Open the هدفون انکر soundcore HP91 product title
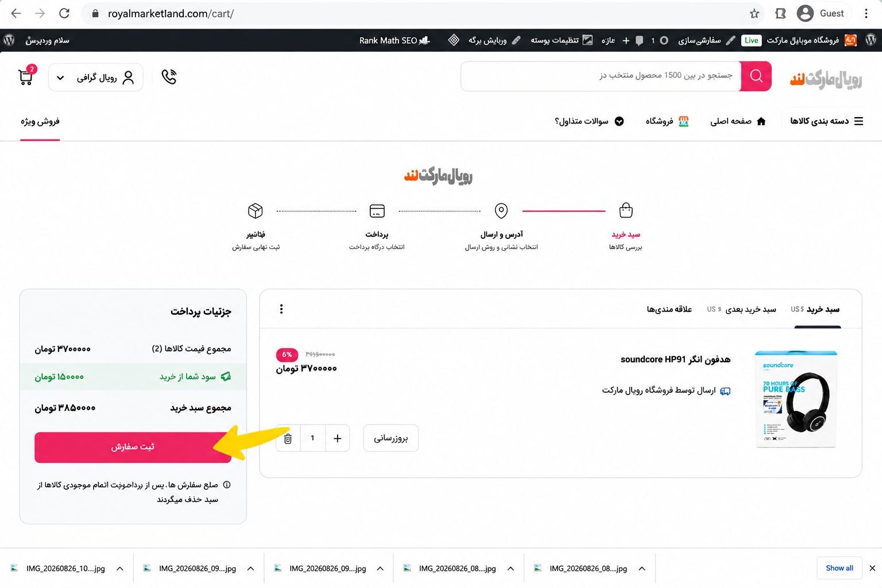The image size is (882, 588). point(675,359)
